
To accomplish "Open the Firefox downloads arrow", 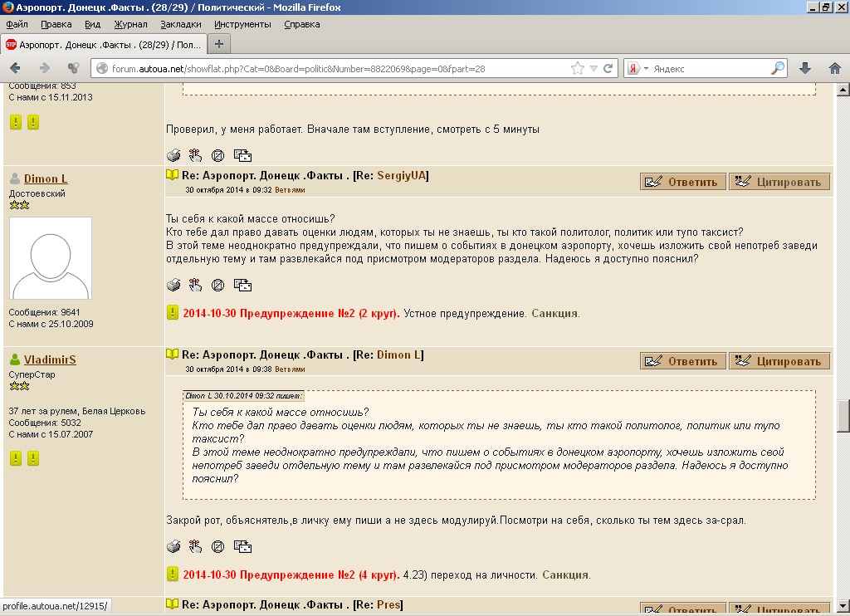I will [804, 68].
